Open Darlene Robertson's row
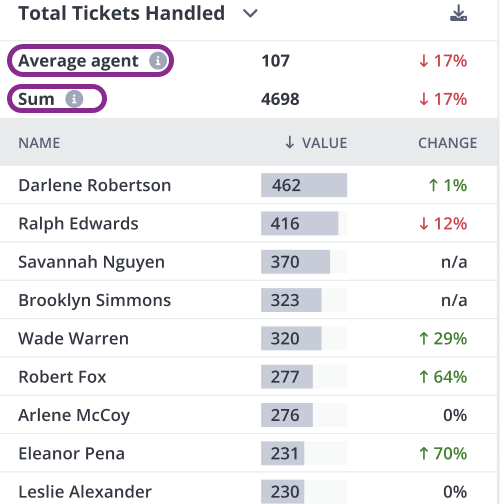Screen dimensions: 500x504 tap(248, 185)
